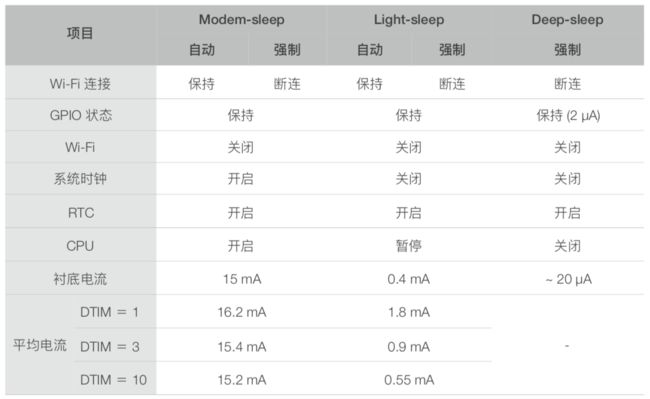Image resolution: width=650 pixels, height=399 pixels.
Task: Click the 系统时钟 row label
Action: pos(80,179)
